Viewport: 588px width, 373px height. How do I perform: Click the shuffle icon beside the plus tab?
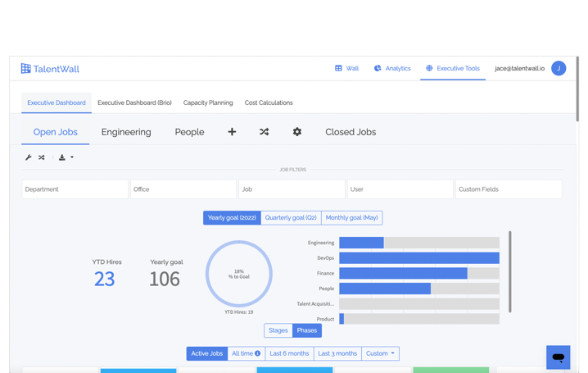pyautogui.click(x=264, y=132)
